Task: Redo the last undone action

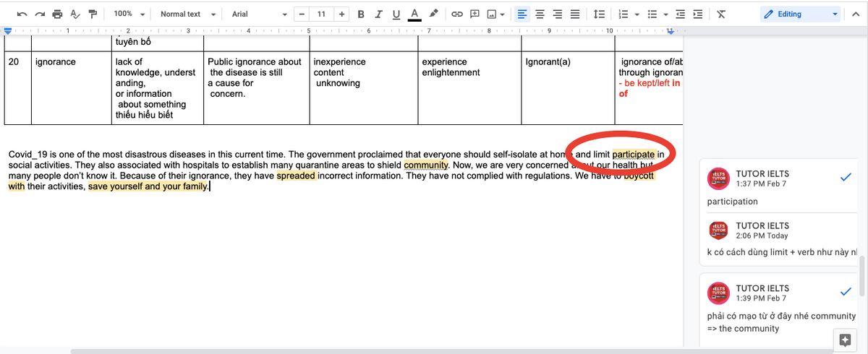Action: (x=40, y=14)
